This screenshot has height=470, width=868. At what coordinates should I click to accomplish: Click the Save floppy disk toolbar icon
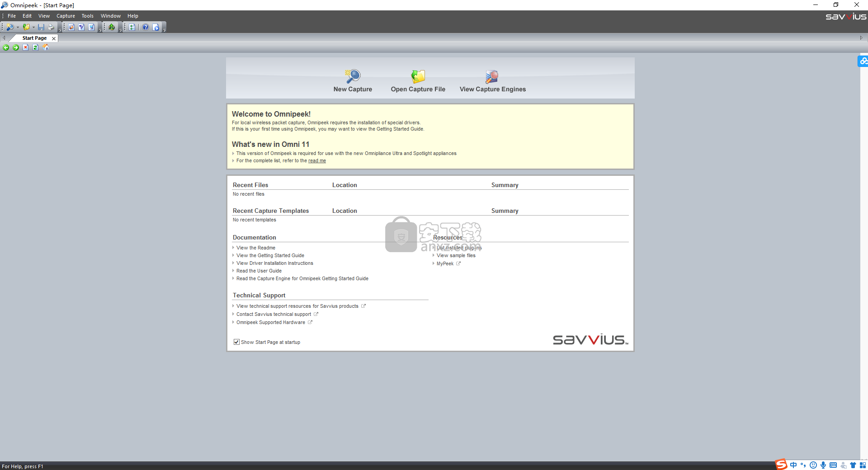tap(41, 27)
